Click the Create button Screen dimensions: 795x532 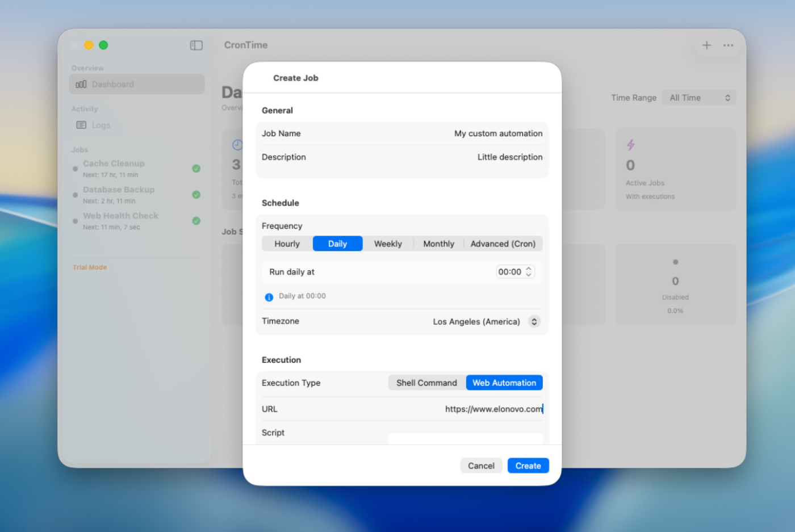point(528,466)
